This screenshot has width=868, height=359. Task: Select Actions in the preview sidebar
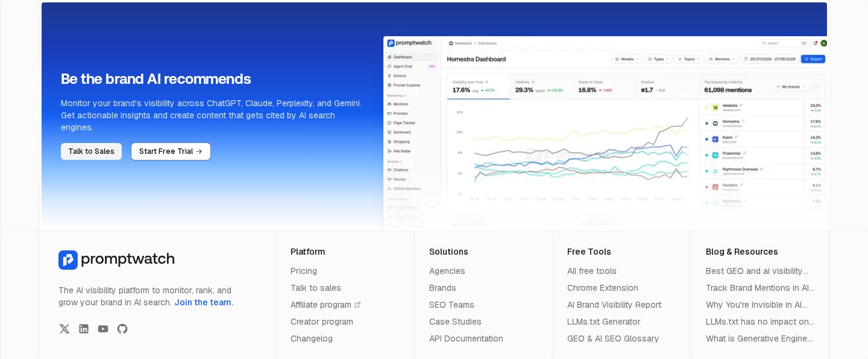tap(412, 76)
